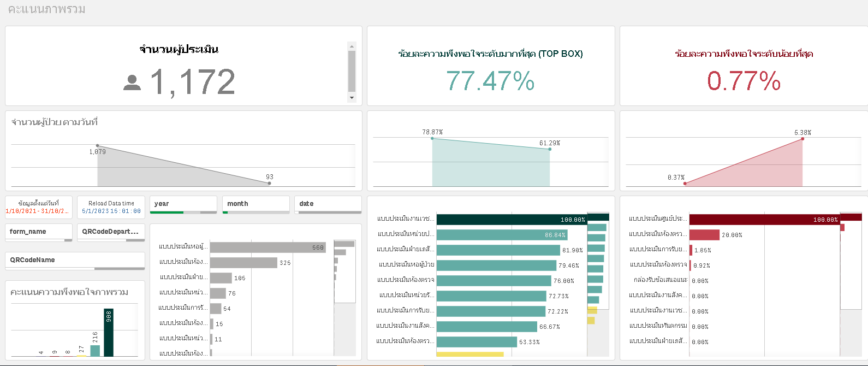Click the dark green column labeled 908
Viewport: 868px width, 366px height.
pyautogui.click(x=109, y=333)
